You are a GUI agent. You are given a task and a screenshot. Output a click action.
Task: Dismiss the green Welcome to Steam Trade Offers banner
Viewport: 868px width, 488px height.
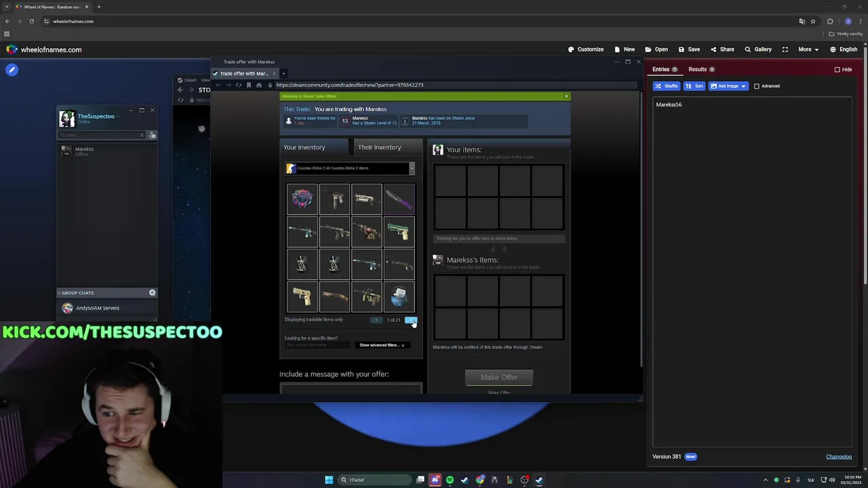(566, 96)
